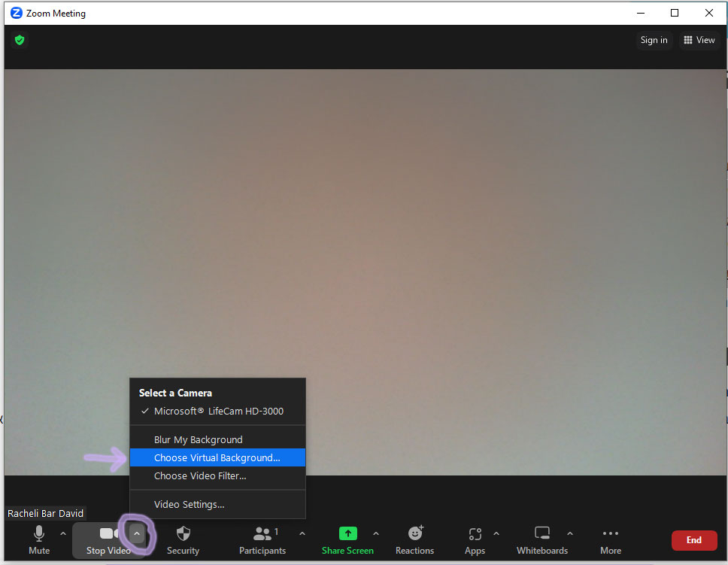Open the Reactions smiley menu
This screenshot has height=565, width=728.
414,540
